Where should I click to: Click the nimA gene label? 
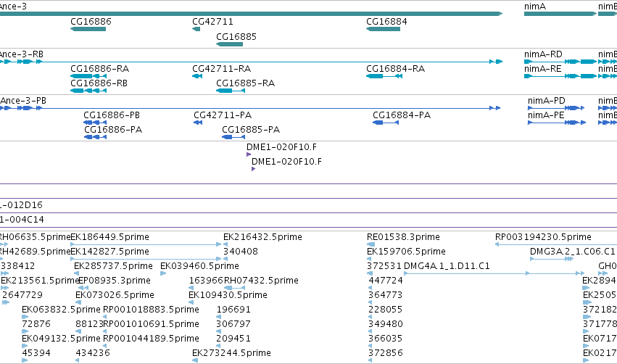click(x=535, y=7)
